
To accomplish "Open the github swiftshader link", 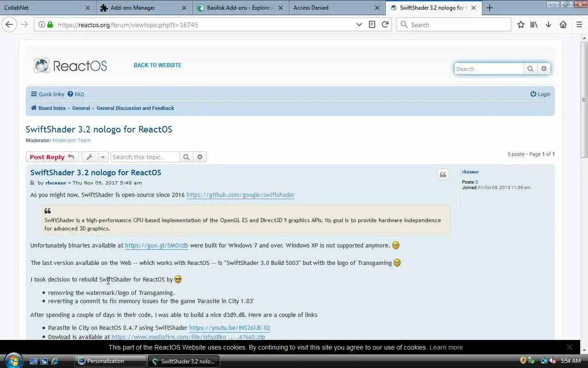I will (x=240, y=195).
